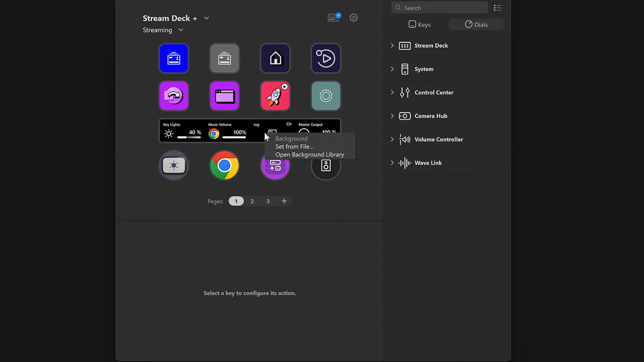The height and width of the screenshot is (362, 644).
Task: Select the home icon key
Action: pos(275,58)
